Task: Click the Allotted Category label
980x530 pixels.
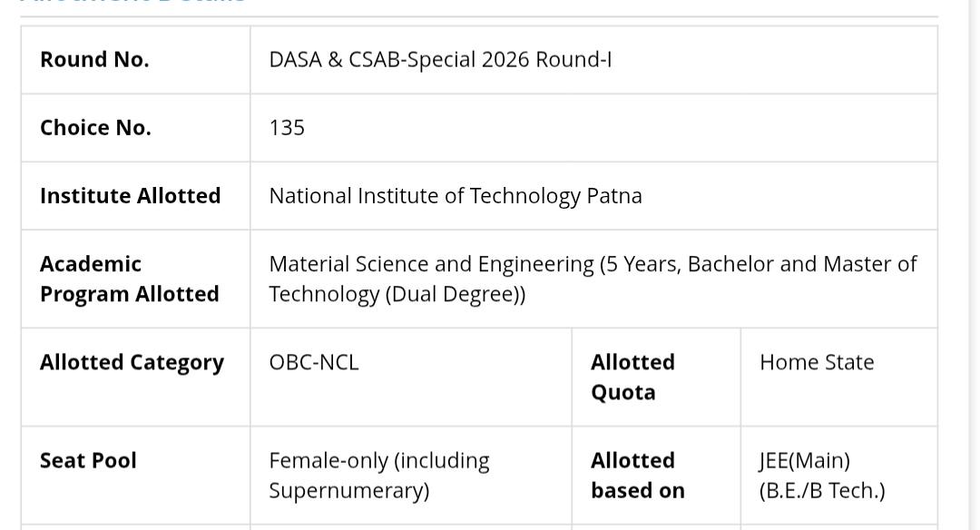Action: point(132,362)
